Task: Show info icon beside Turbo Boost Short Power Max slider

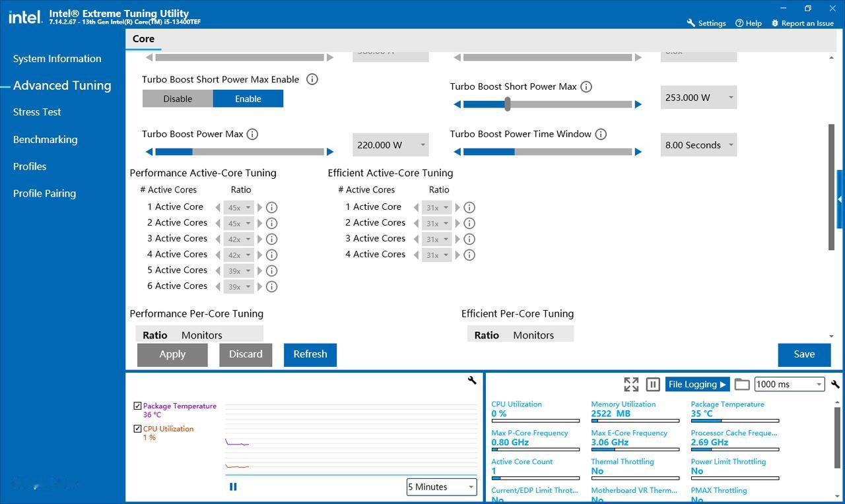Action: pos(586,86)
